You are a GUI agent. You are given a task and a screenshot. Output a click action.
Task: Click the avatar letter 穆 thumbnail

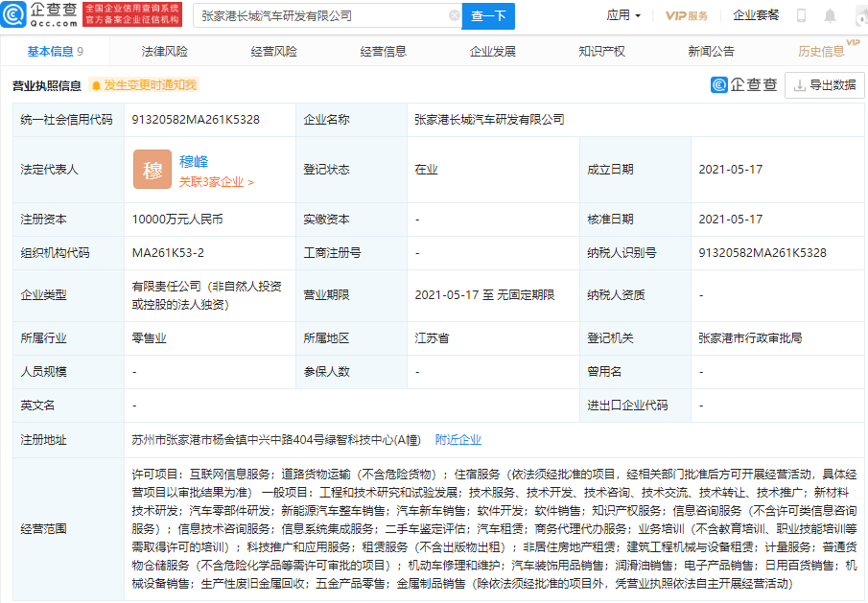coord(152,169)
